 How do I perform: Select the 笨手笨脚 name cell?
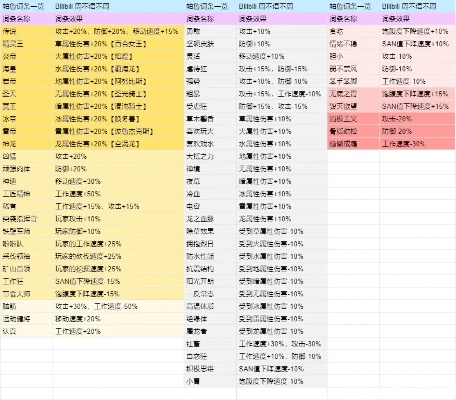[353, 81]
